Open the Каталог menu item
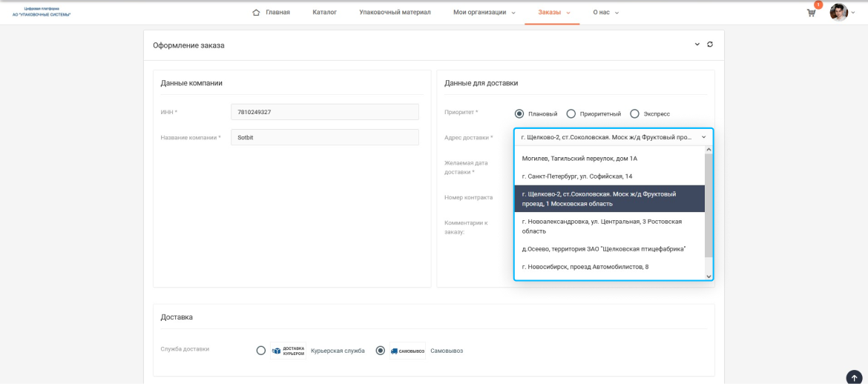 pyautogui.click(x=324, y=12)
